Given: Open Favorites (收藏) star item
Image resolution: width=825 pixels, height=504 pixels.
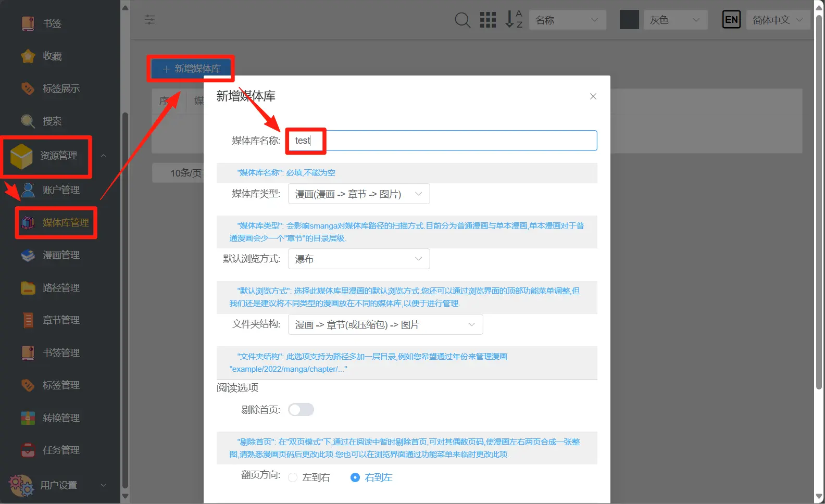Looking at the screenshot, I should coord(52,56).
